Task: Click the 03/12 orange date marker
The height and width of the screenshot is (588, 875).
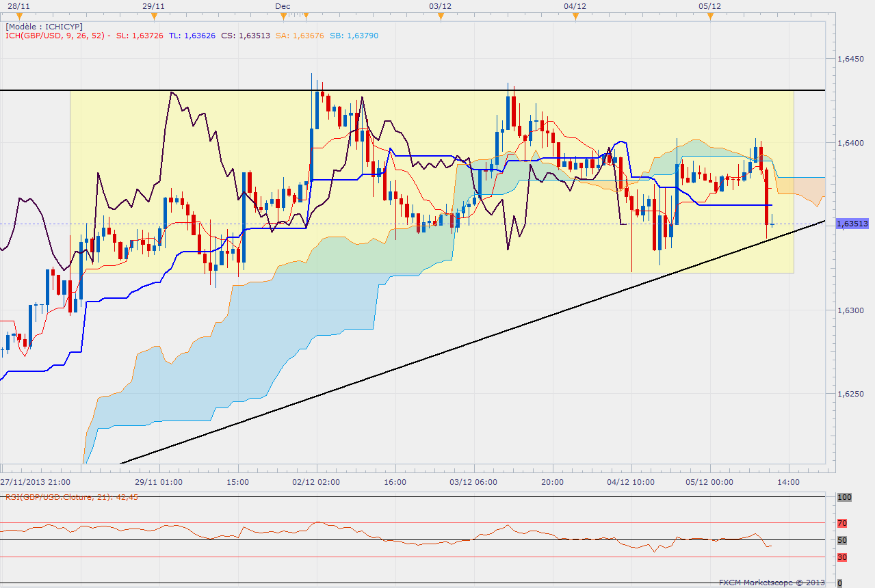Action: click(441, 15)
